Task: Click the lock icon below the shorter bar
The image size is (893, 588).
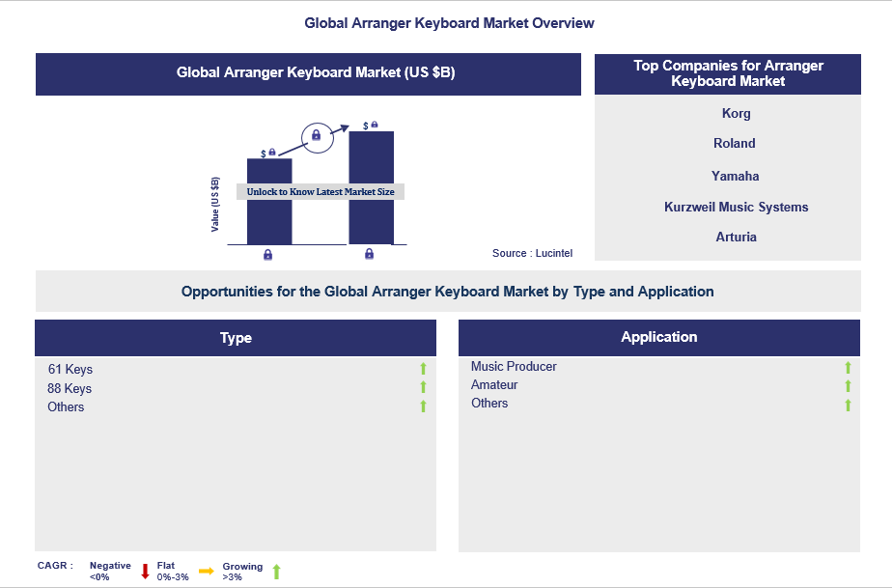Action: (x=267, y=255)
